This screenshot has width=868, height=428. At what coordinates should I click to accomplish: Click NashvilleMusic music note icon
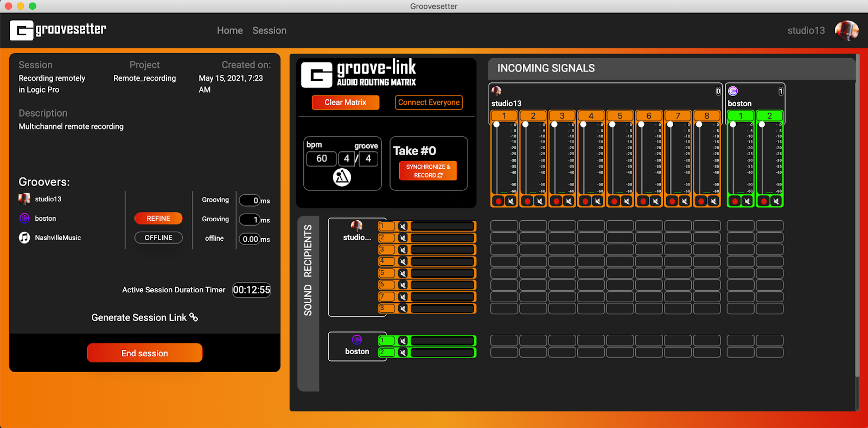tap(24, 238)
